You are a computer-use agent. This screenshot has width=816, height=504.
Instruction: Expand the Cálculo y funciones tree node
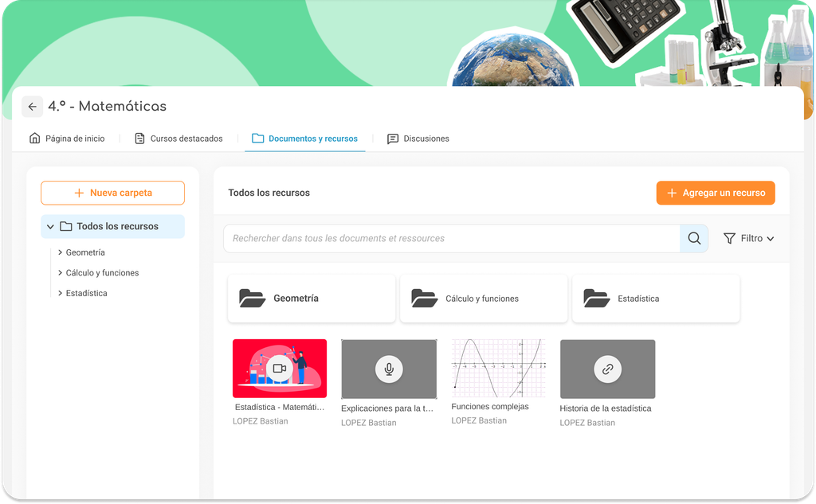(x=61, y=272)
